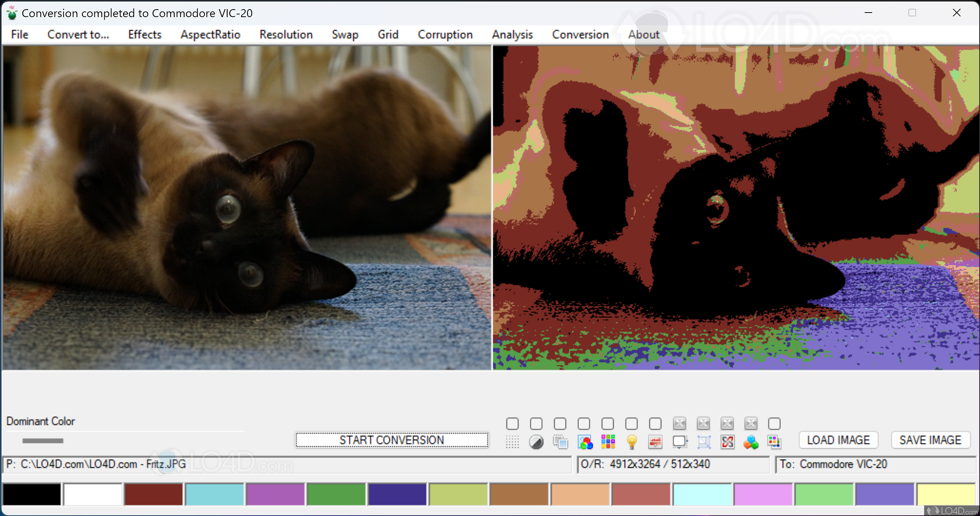Expand the Corruption menu
980x516 pixels.
445,35
